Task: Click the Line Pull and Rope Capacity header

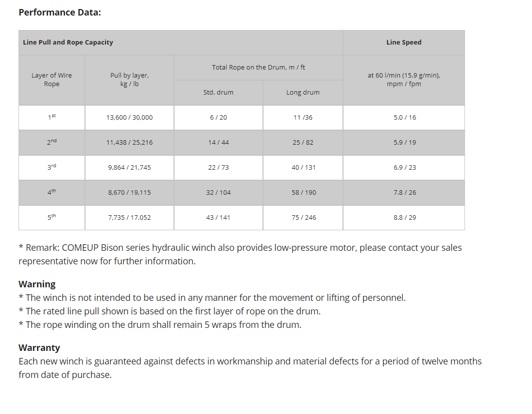Action: [68, 43]
